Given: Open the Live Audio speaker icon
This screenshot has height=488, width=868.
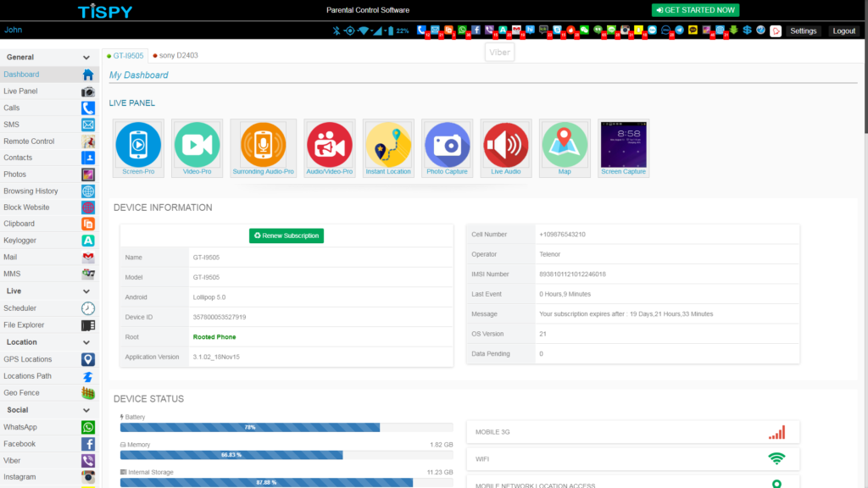Looking at the screenshot, I should (x=506, y=144).
